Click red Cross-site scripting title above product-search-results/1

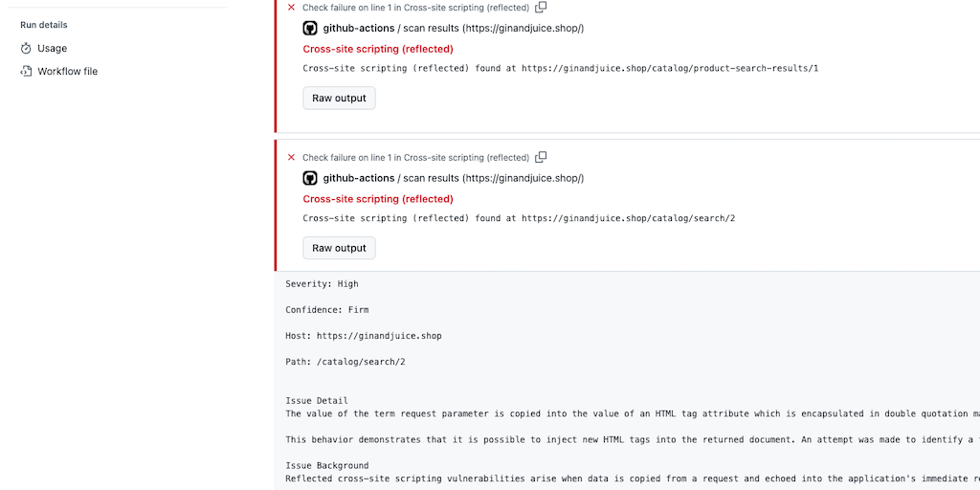378,49
